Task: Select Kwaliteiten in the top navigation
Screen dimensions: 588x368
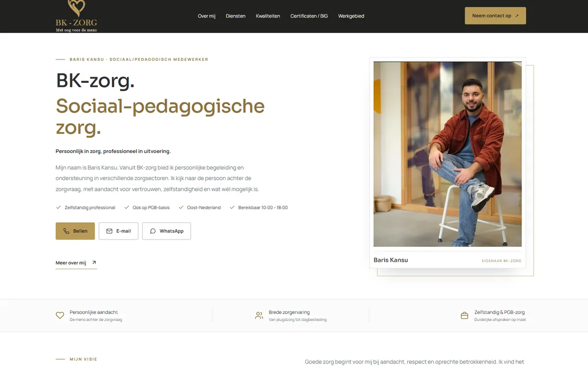Action: [x=268, y=16]
